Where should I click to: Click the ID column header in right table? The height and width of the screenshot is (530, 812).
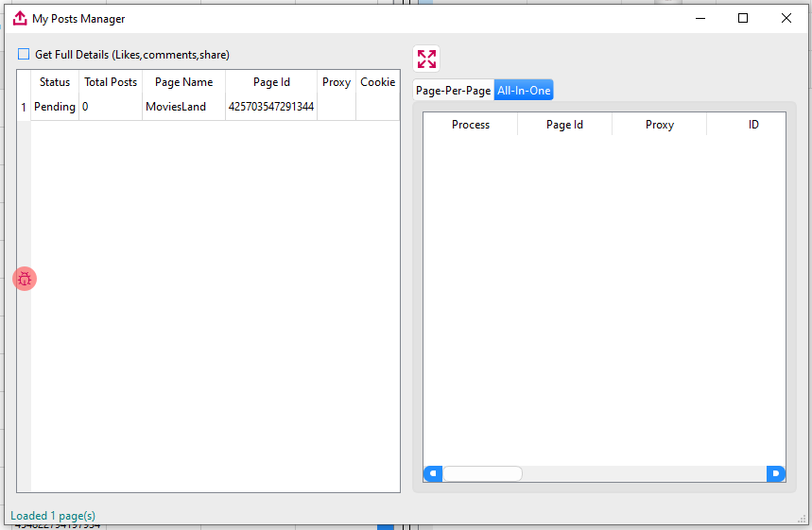pos(753,125)
